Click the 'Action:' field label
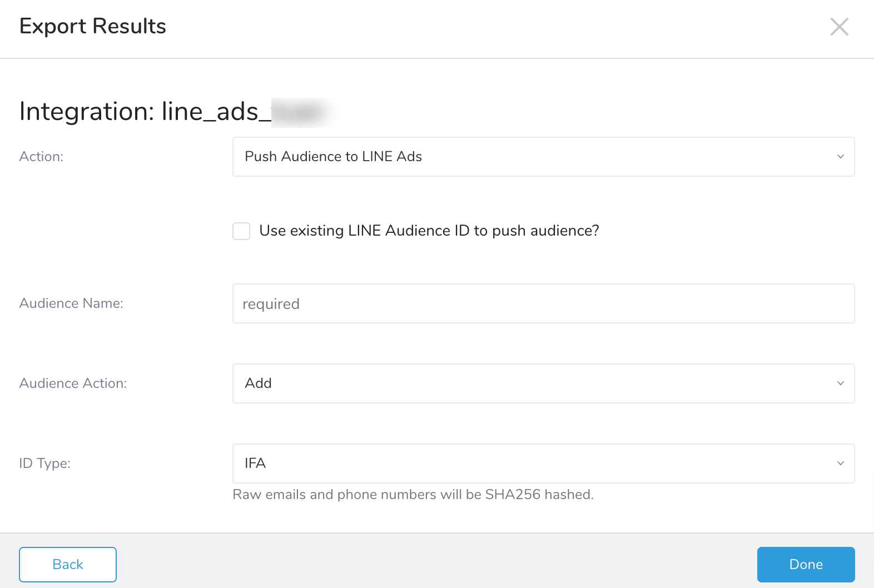874x588 pixels. [42, 157]
